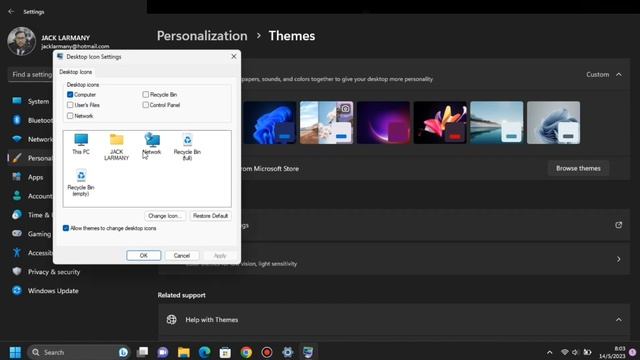
Task: Click the Browse themes button
Action: [578, 168]
